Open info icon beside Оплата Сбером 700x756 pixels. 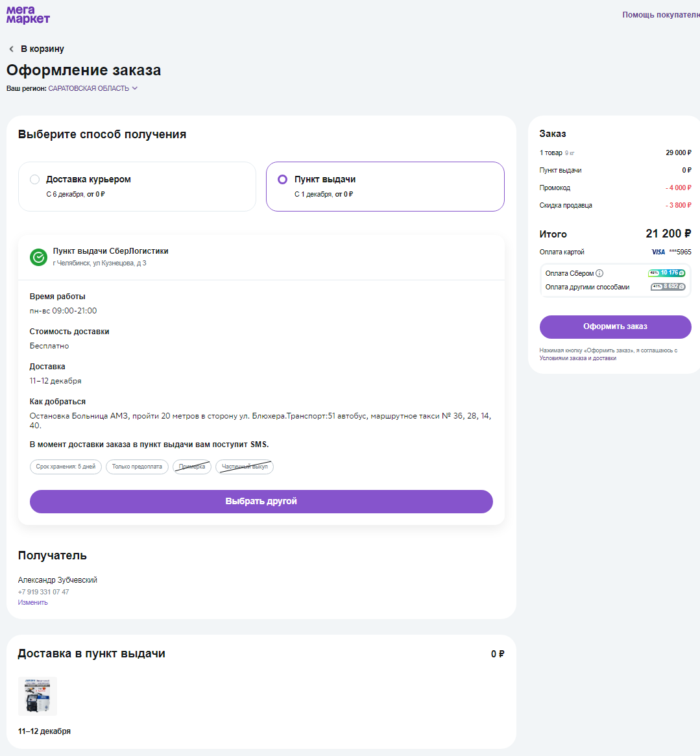point(599,273)
